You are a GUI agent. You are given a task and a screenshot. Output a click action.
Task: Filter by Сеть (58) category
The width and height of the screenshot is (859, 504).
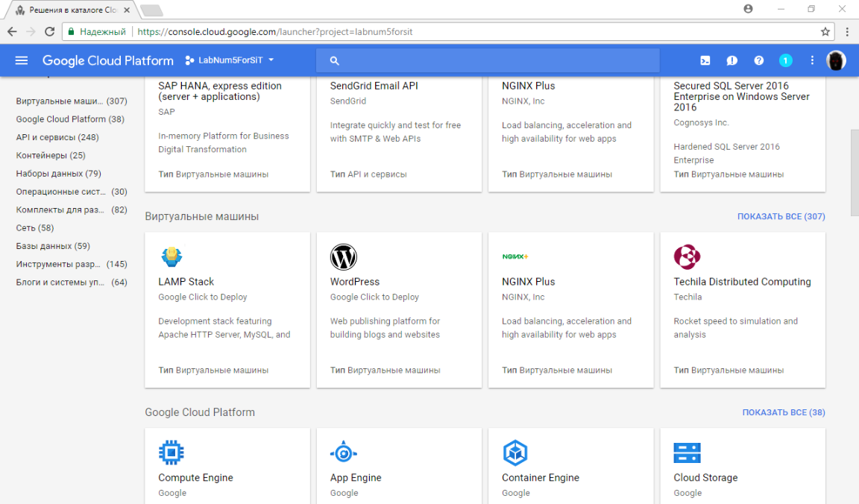[x=35, y=227]
